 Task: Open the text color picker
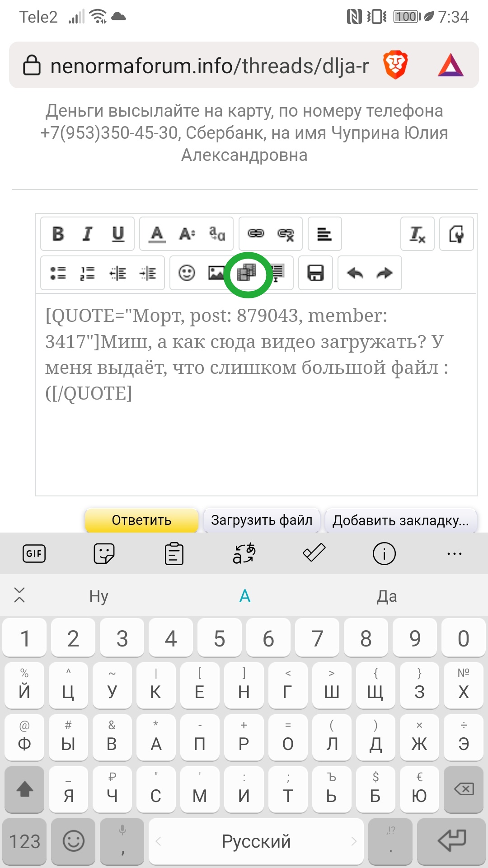tap(157, 234)
